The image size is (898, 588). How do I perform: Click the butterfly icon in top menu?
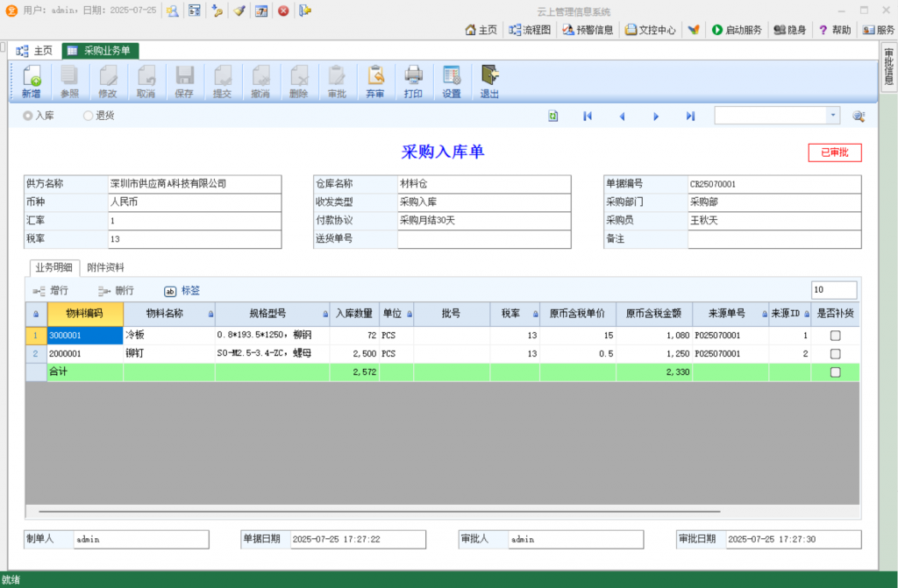(694, 30)
